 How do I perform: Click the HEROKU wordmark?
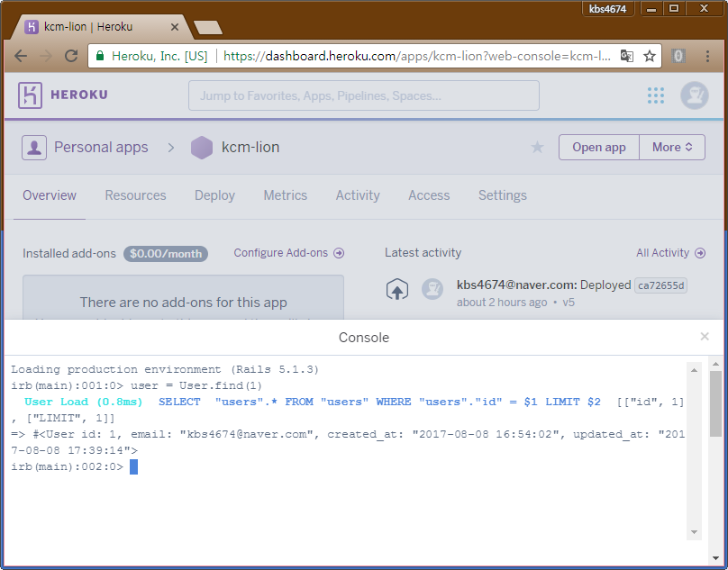click(79, 95)
